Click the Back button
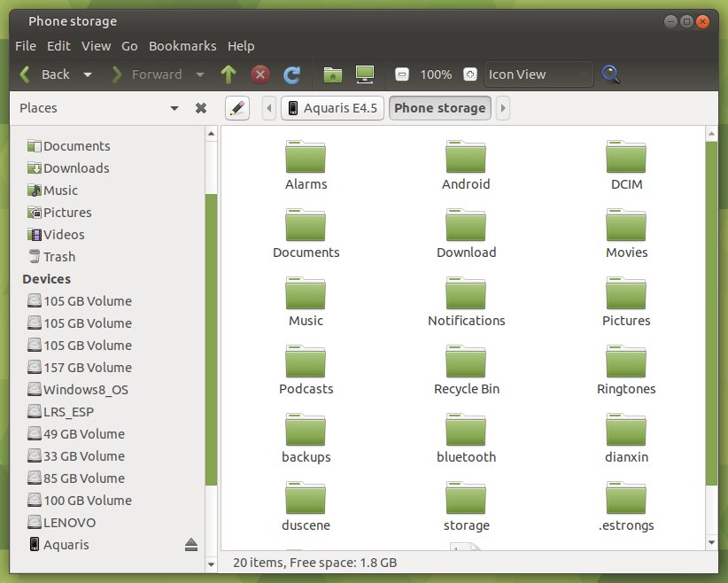 (x=46, y=74)
